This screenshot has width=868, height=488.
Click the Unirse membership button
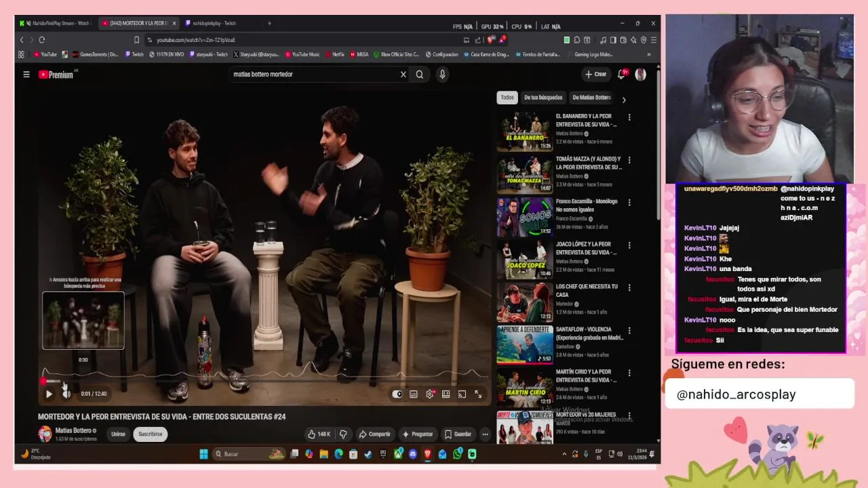tap(118, 434)
